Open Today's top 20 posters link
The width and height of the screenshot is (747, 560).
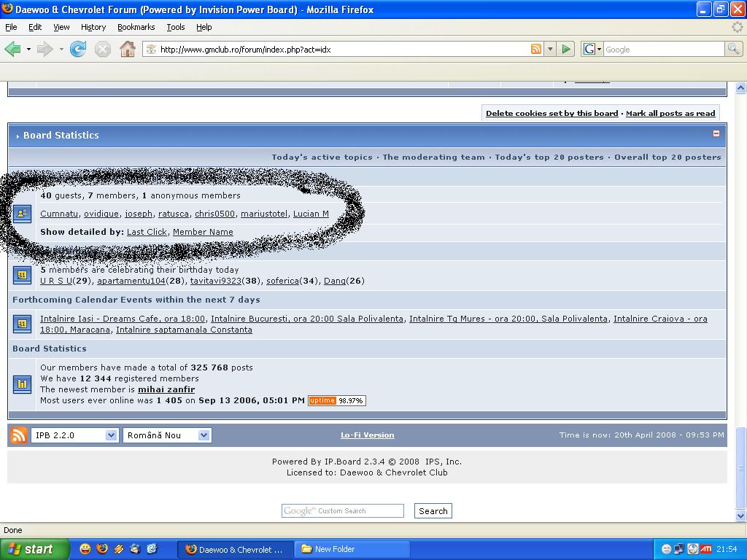[549, 157]
